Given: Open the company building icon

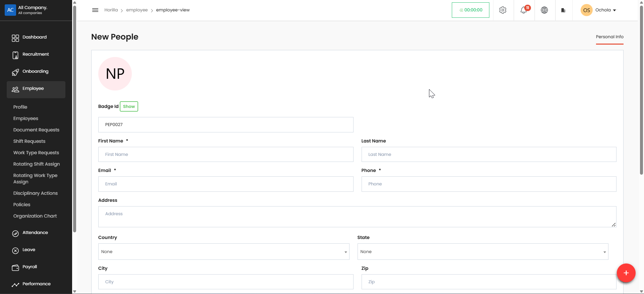Looking at the screenshot, I should pyautogui.click(x=563, y=10).
